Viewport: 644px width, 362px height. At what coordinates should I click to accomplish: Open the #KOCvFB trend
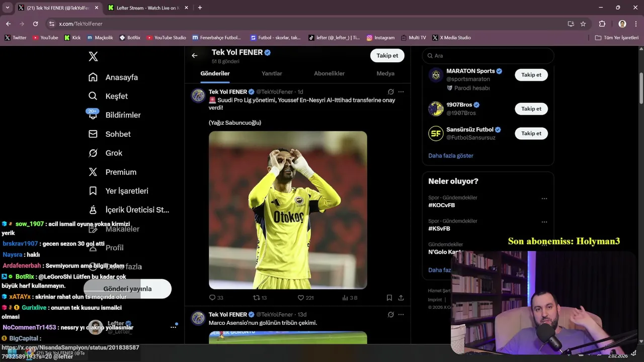(x=442, y=205)
